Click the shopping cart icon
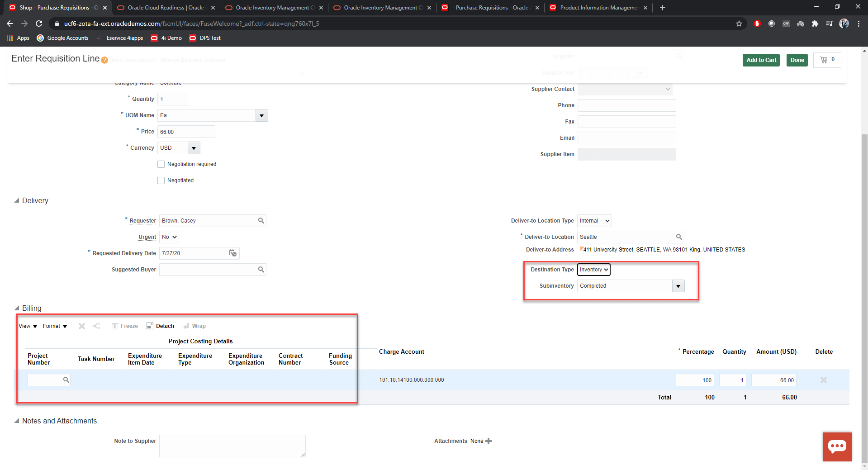This screenshot has width=868, height=470. 824,60
